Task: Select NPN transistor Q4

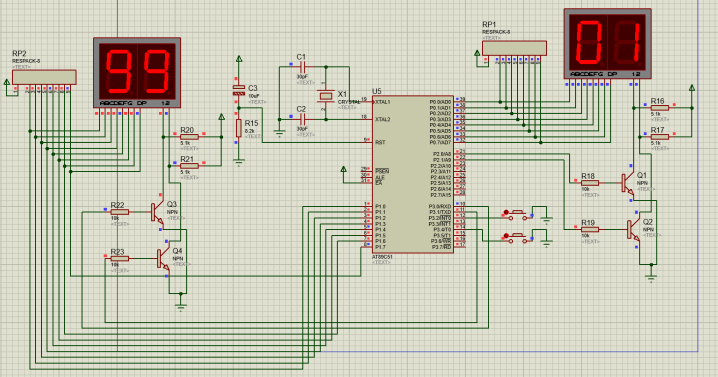Action: 163,258
